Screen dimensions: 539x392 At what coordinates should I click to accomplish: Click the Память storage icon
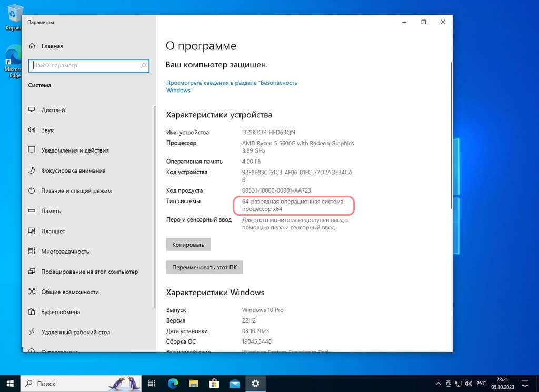[32, 211]
